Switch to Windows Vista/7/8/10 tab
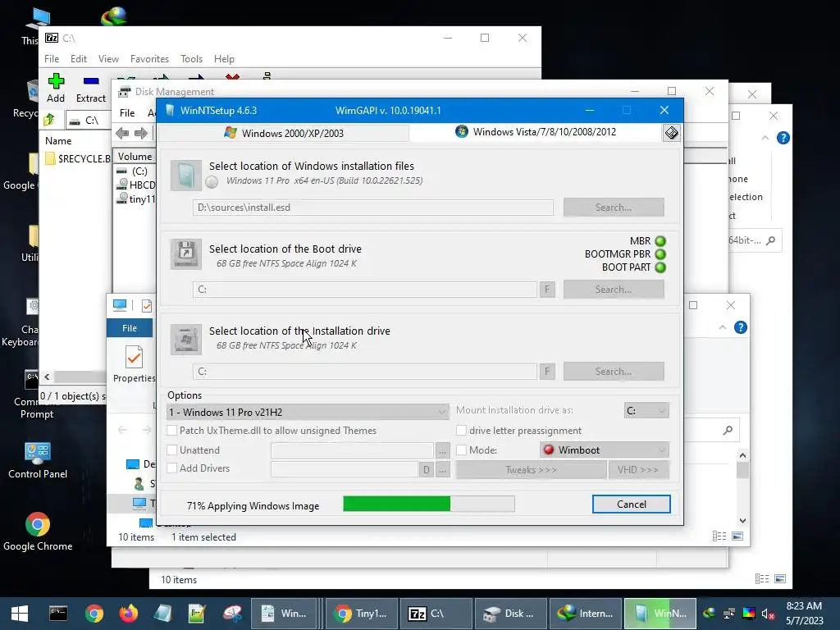 536,132
